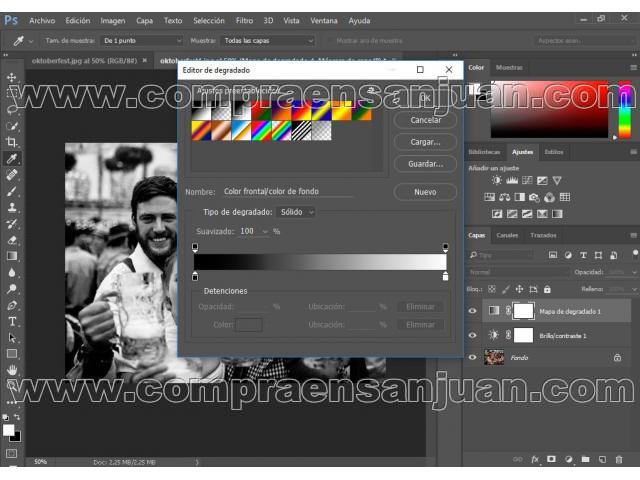This screenshot has height=480, width=640.
Task: Select the Rectangle shape tool
Action: [x=11, y=354]
